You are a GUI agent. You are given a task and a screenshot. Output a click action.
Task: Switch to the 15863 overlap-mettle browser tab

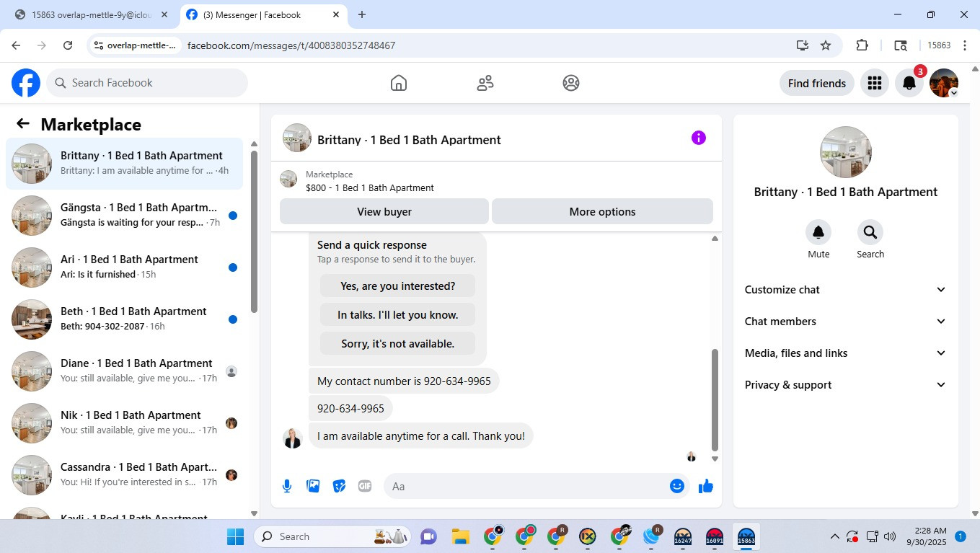coord(91,14)
